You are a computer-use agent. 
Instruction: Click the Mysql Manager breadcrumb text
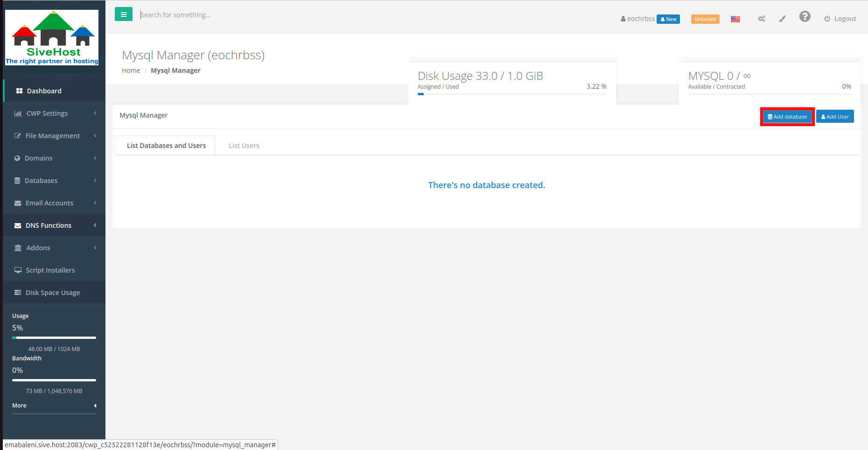point(175,70)
